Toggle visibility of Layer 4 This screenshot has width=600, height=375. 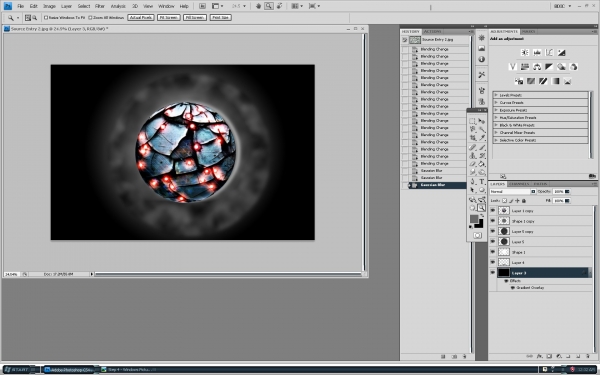[x=492, y=262]
